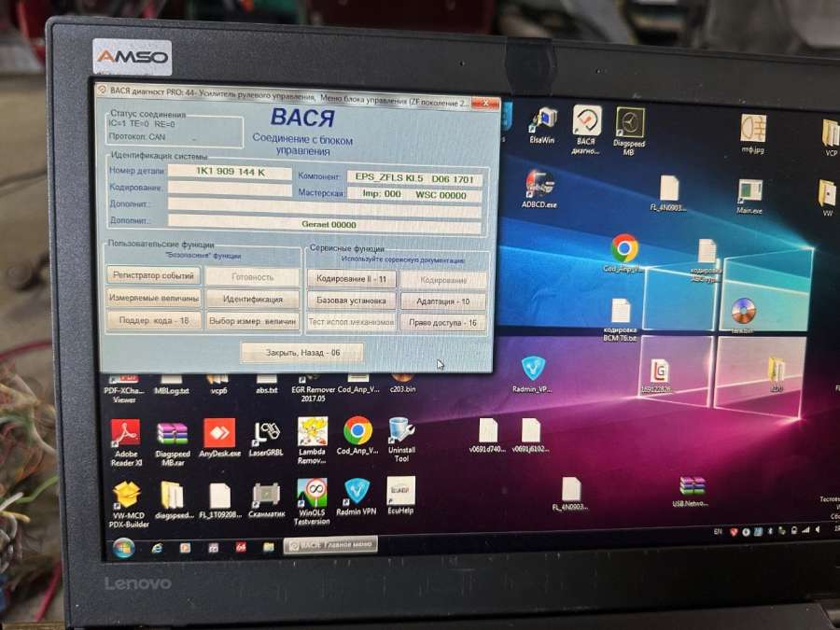The height and width of the screenshot is (630, 840).
Task: Click the greyed Готовность button
Action: (252, 277)
